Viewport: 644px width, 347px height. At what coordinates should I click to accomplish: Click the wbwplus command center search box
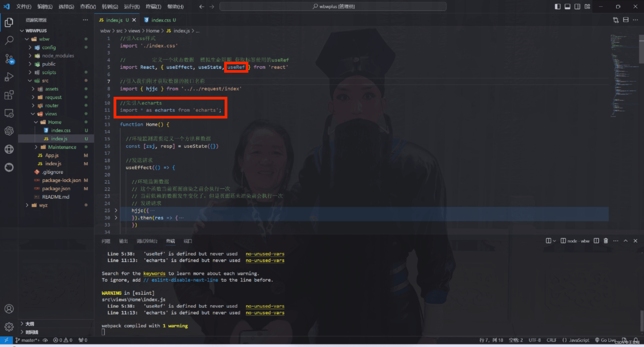click(333, 7)
